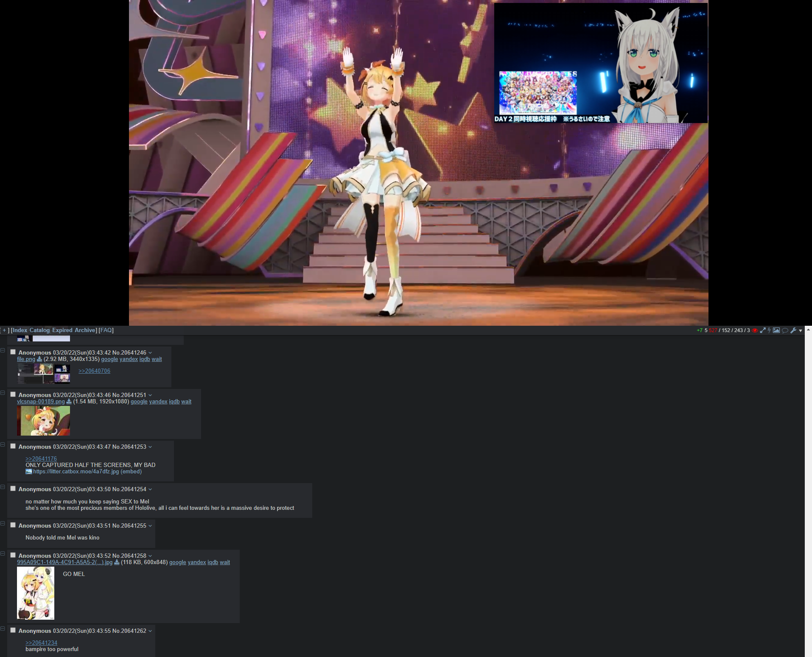
Task: Follow the quote link >>20641176
Action: [x=41, y=459]
